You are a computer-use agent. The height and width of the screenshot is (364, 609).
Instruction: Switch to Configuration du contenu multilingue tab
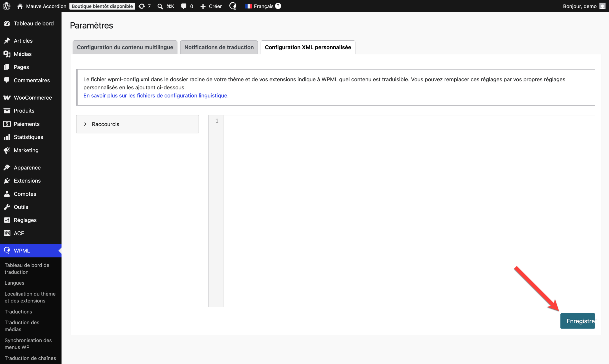pos(125,47)
